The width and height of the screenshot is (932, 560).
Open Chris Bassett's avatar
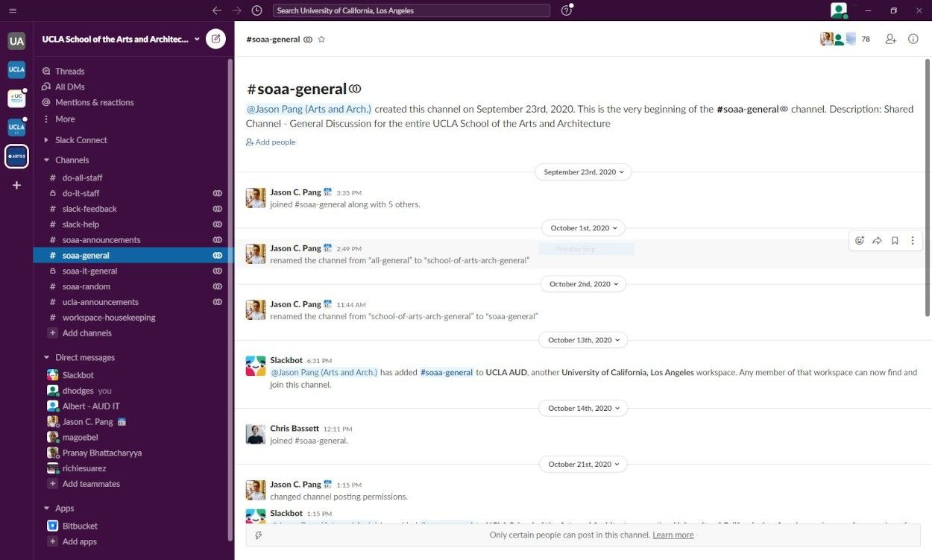(x=256, y=434)
